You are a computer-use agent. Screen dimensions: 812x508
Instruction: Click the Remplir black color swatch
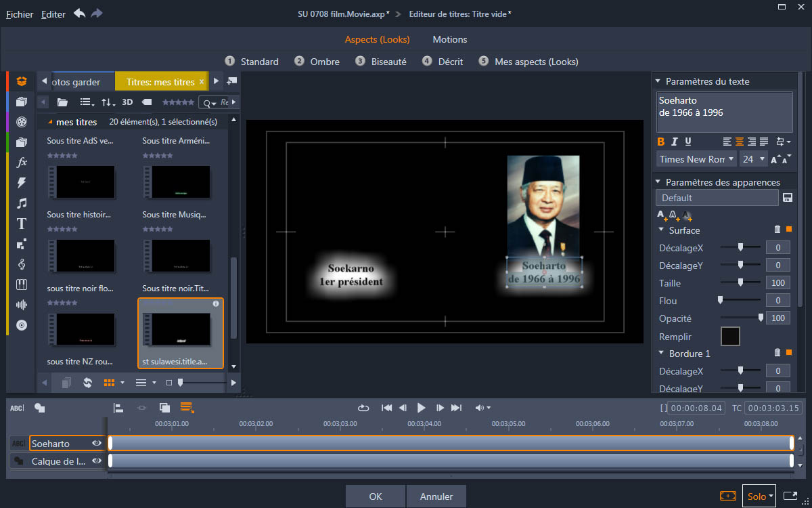730,336
